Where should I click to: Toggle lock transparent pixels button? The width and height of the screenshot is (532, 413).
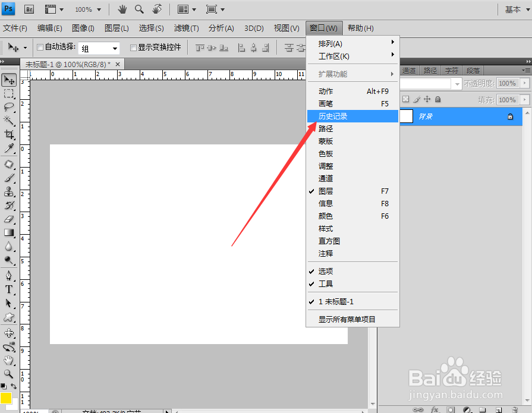point(406,99)
